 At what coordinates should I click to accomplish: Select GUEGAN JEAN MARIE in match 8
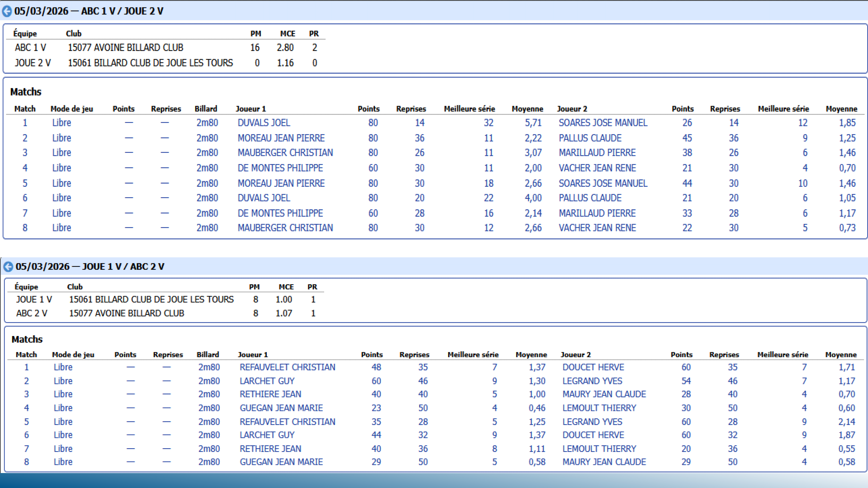(281, 462)
